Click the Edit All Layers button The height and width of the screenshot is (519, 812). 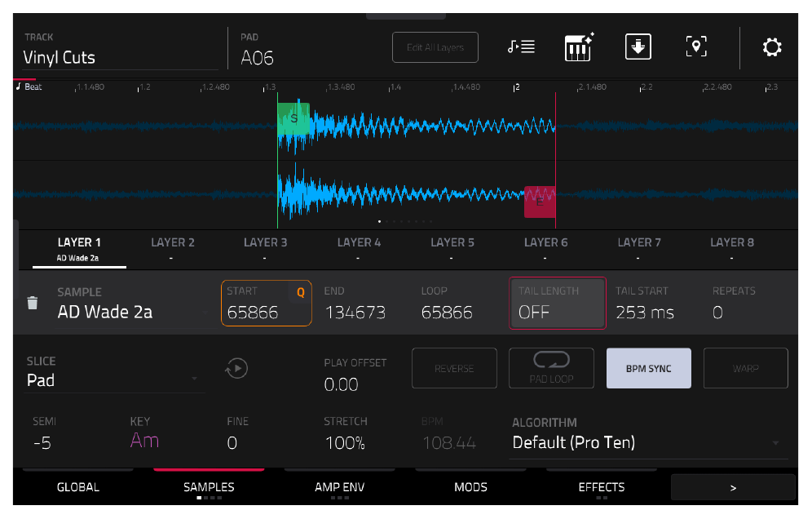(435, 47)
